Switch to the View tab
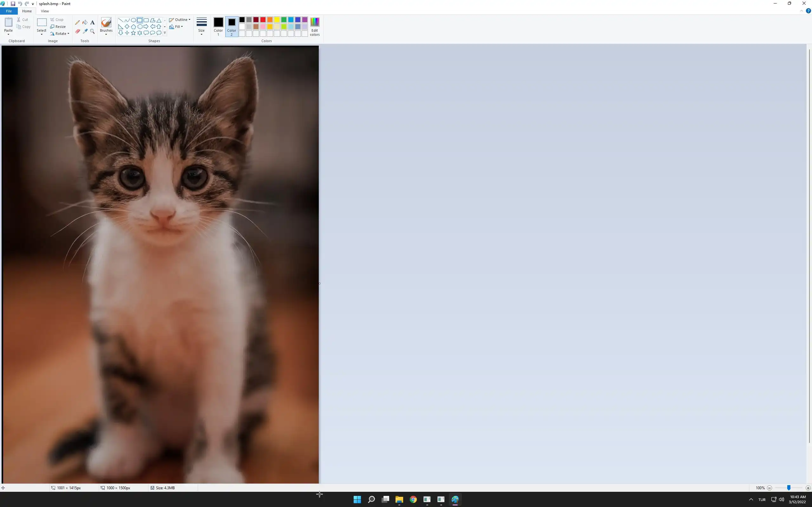812x507 pixels. point(45,11)
